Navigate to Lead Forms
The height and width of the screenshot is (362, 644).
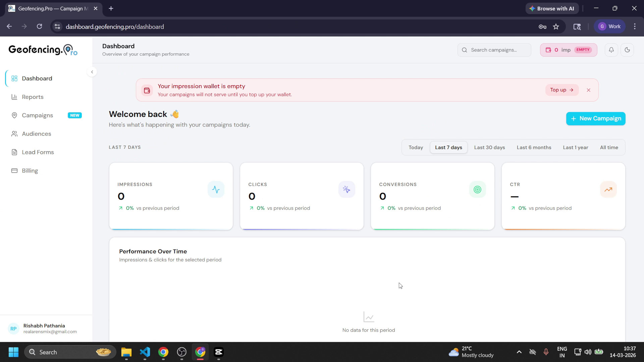click(38, 152)
